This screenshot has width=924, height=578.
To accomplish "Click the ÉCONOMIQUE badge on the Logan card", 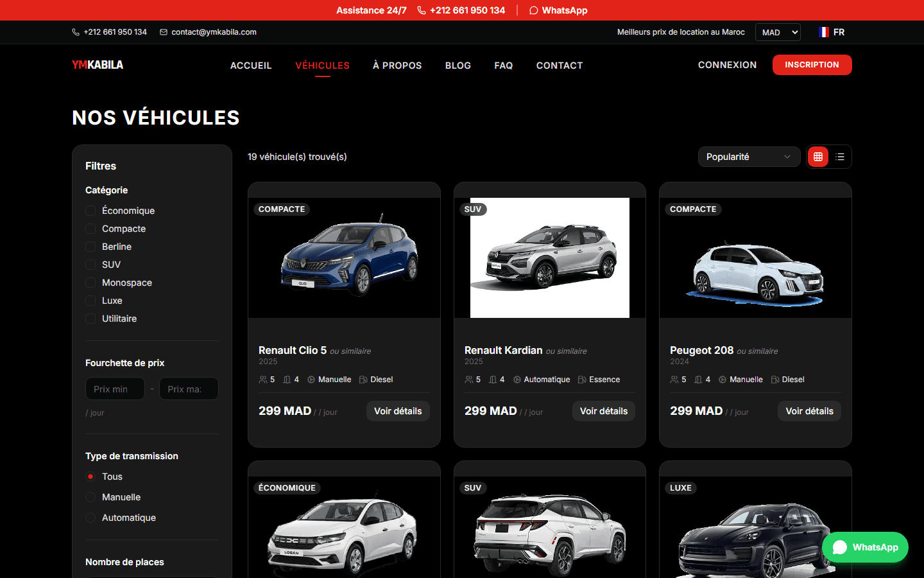I will pyautogui.click(x=287, y=488).
